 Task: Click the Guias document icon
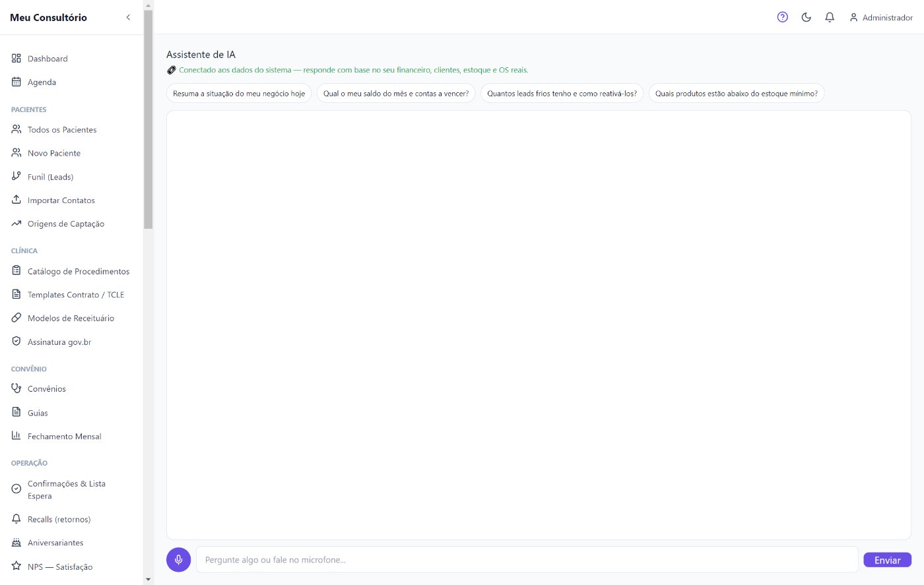[16, 412]
